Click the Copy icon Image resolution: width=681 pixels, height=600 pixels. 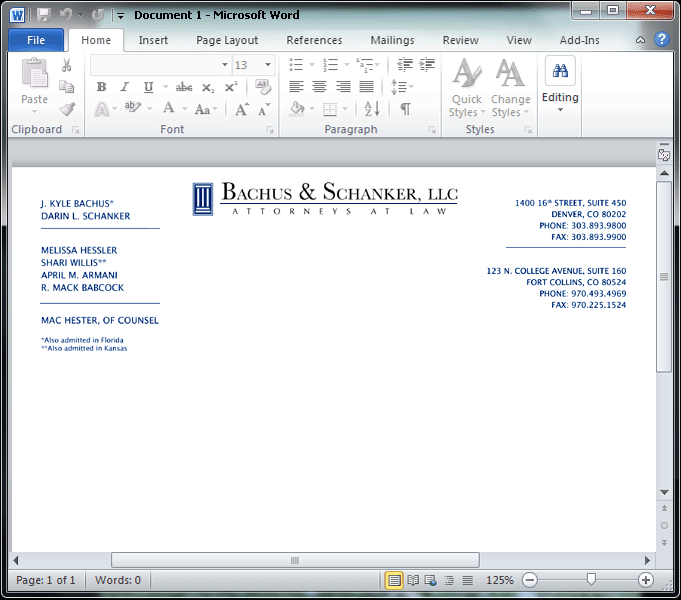(66, 86)
